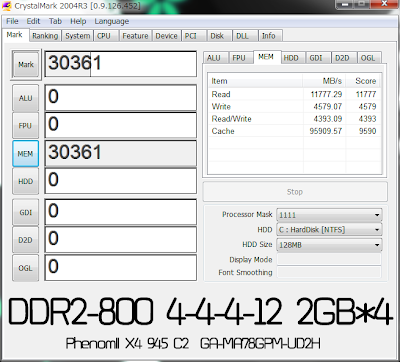The height and width of the screenshot is (362, 400).
Task: Start the HDD benchmark
Action: click(x=26, y=181)
